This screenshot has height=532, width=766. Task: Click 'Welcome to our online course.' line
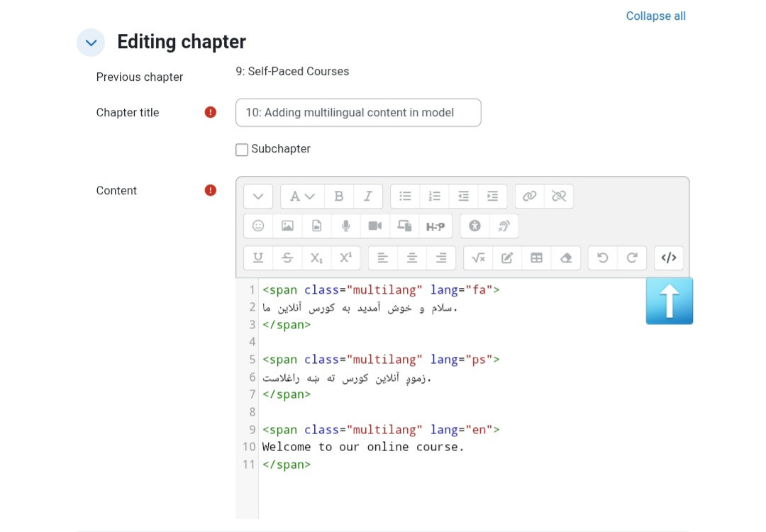tap(363, 447)
